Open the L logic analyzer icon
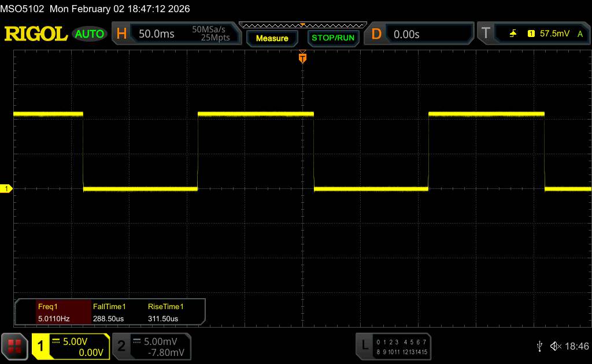592x364 pixels. point(364,346)
